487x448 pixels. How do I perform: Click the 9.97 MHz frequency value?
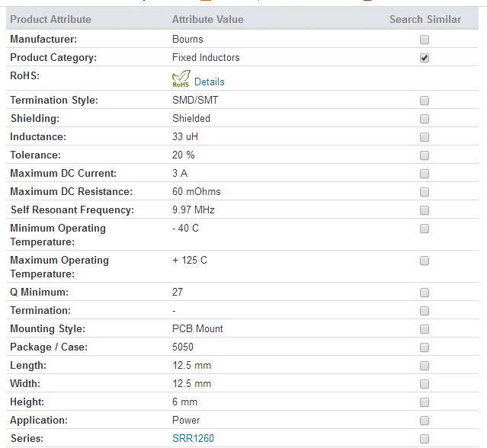click(193, 210)
